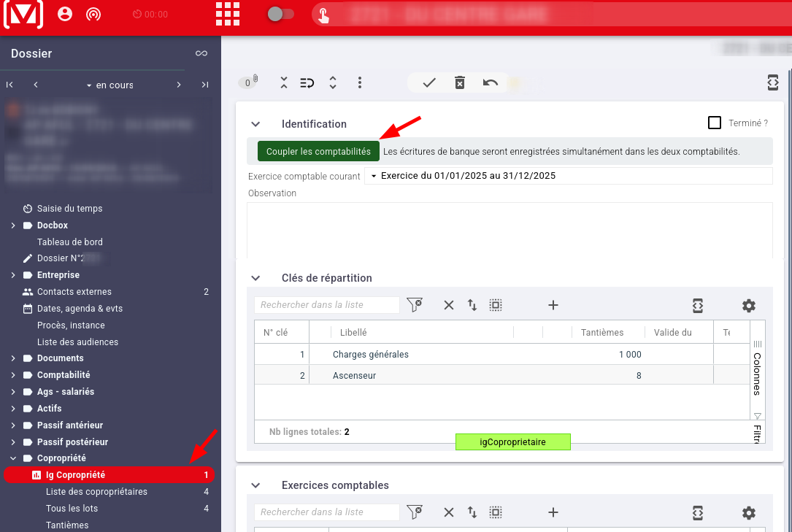Viewport: 792px width, 532px height.
Task: Add a new clé de répartition
Action: pos(553,305)
